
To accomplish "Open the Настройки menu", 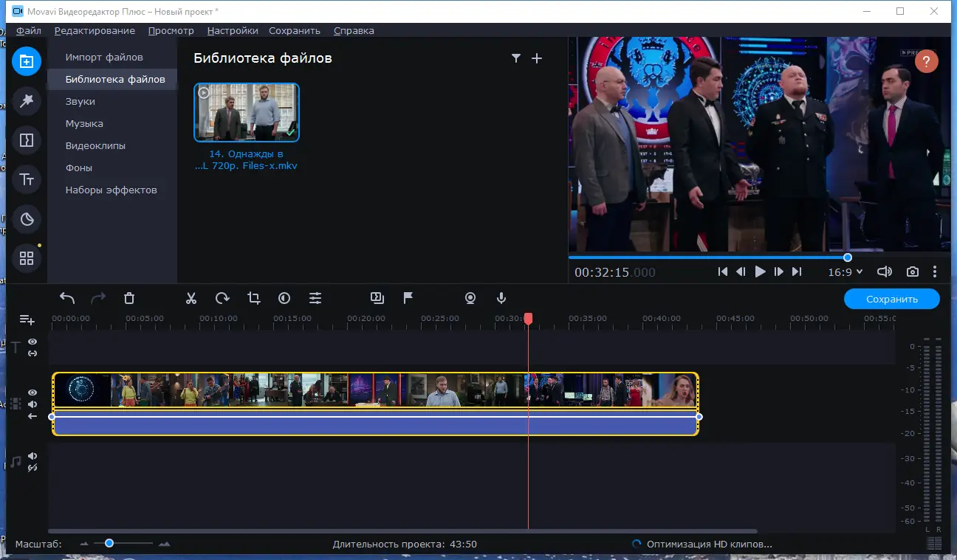I will (x=233, y=30).
